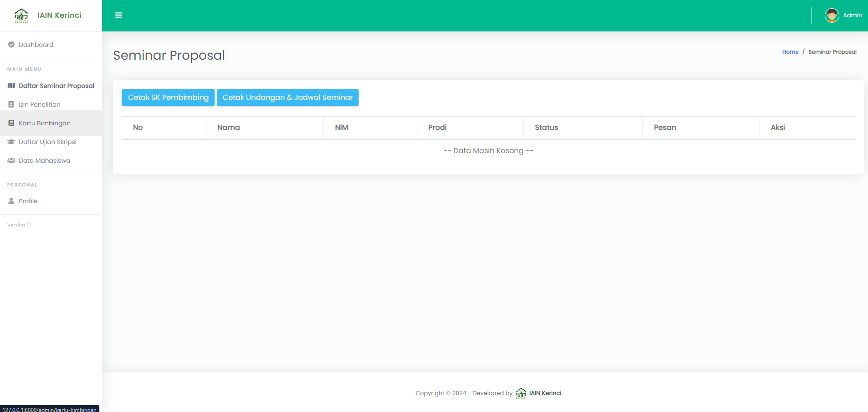Click the graduation cap icon for Daftar Ujian Skripsi

11,142
